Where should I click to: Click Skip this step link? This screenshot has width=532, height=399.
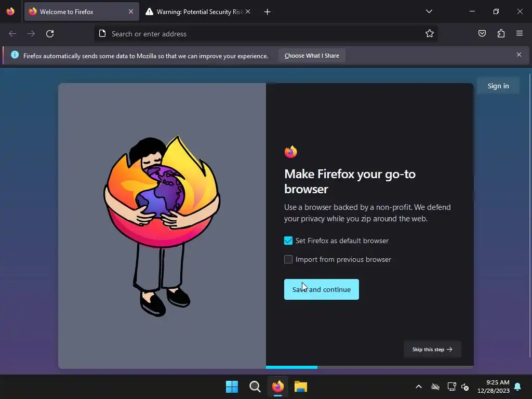point(432,350)
